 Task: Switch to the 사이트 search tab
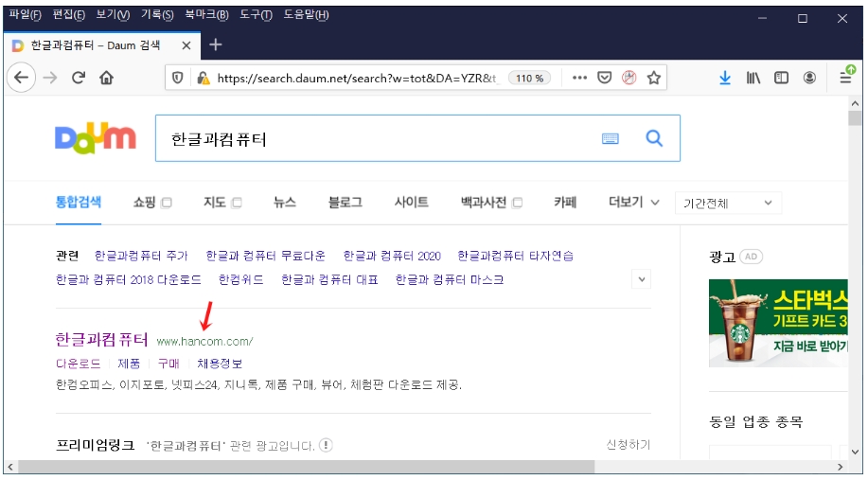(412, 202)
